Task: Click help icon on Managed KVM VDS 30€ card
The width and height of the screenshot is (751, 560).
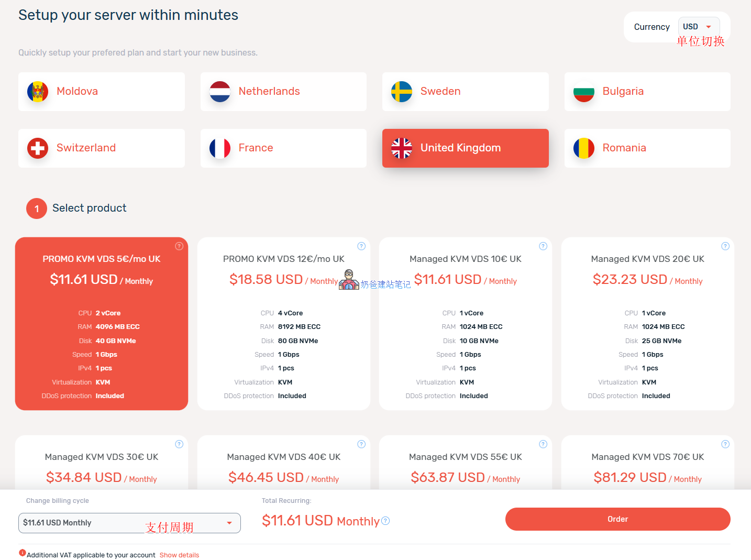Action: (x=179, y=444)
